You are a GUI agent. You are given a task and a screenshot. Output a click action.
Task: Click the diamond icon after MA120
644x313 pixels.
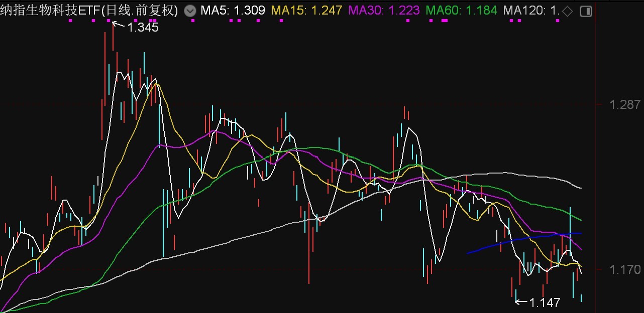[x=567, y=11]
